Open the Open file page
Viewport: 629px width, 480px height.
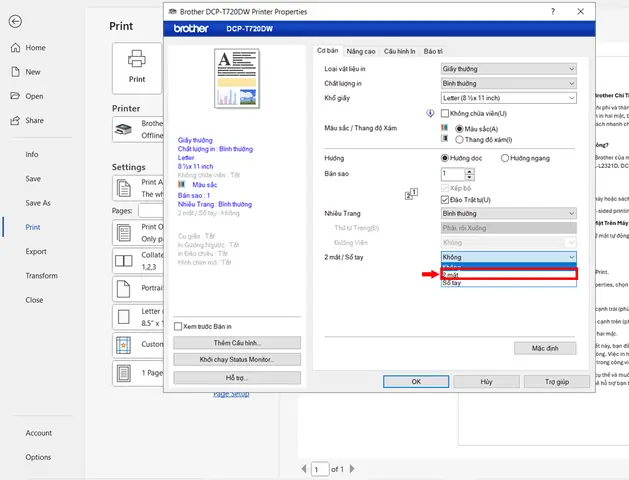(26, 96)
